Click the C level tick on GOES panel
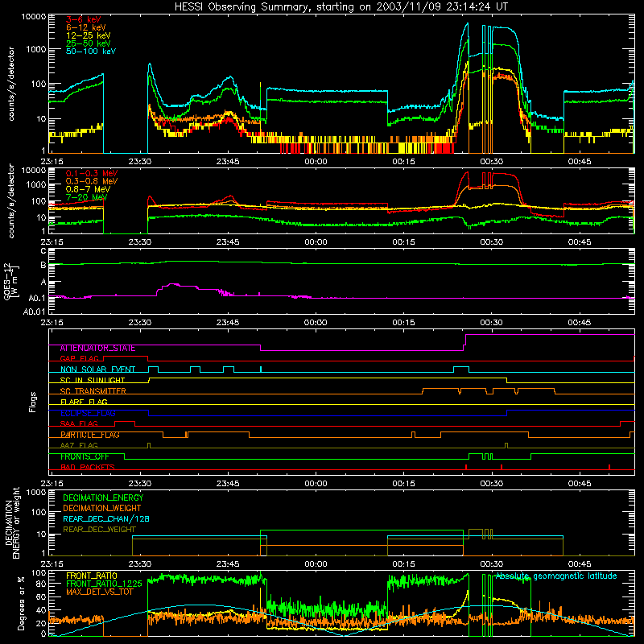This screenshot has width=644, height=644. coord(43,250)
